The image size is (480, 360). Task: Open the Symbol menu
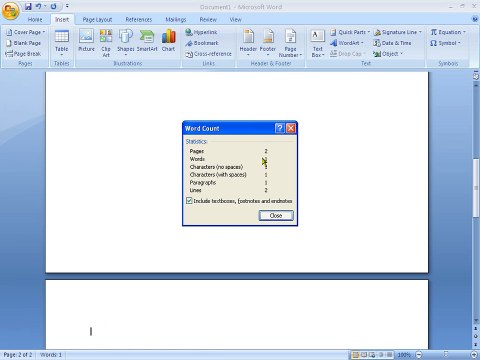tap(445, 43)
